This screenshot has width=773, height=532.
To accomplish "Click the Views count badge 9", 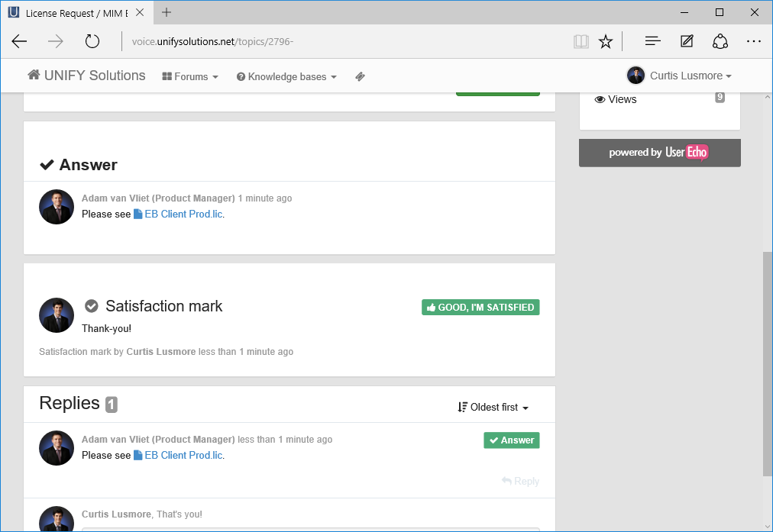I will pyautogui.click(x=720, y=97).
